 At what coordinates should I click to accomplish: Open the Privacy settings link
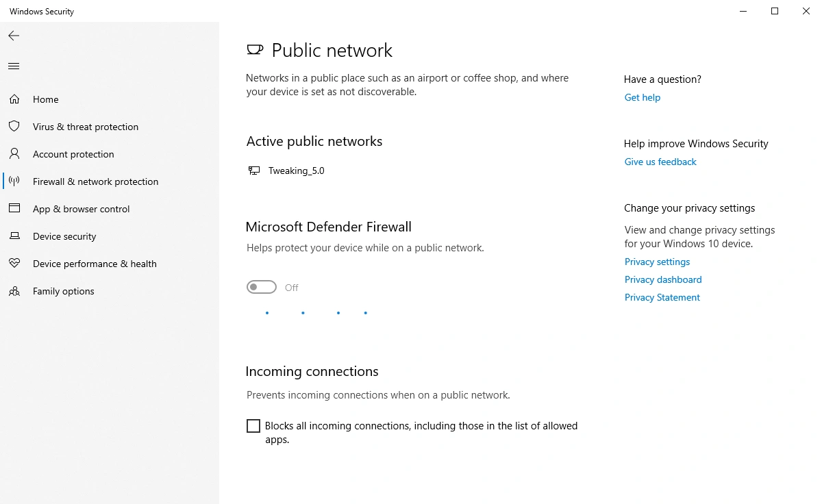click(657, 262)
